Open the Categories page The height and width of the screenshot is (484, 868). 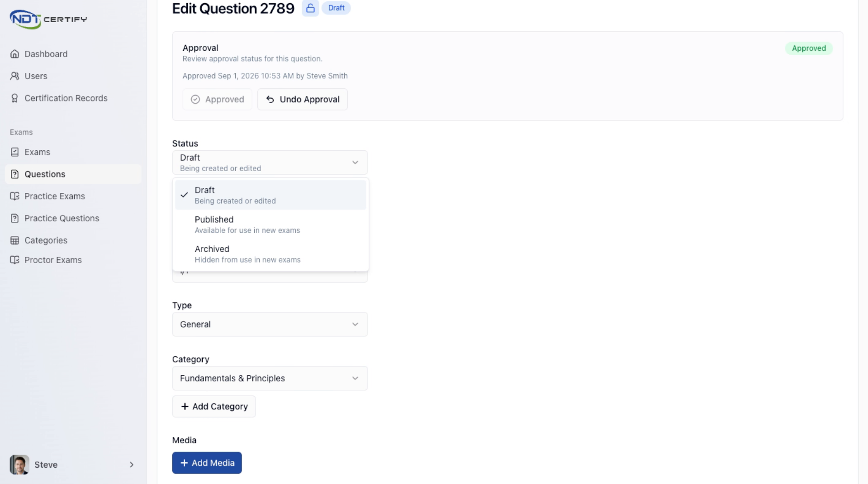[x=73, y=240]
